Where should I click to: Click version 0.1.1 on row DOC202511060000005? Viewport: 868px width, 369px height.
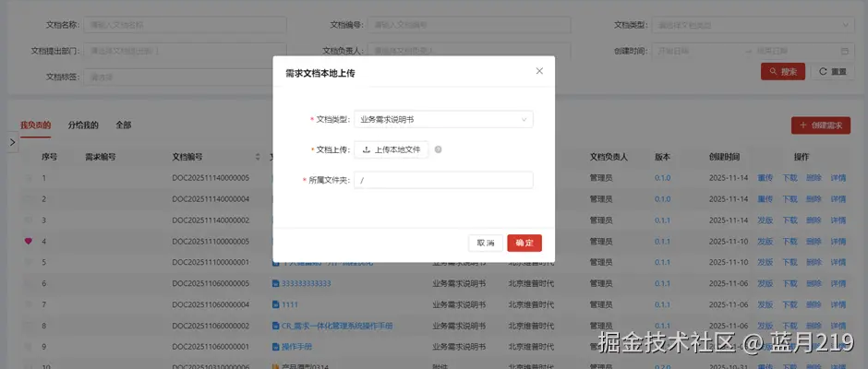point(663,283)
